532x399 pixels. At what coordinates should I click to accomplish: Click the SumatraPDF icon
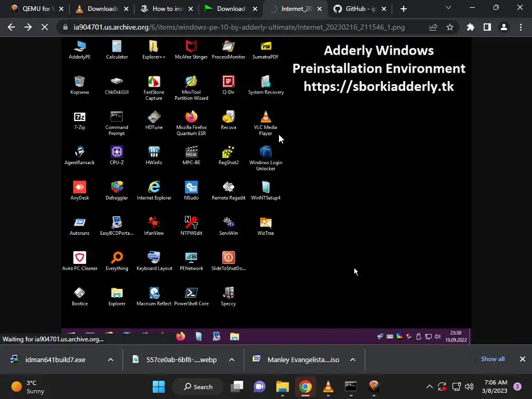tap(265, 49)
